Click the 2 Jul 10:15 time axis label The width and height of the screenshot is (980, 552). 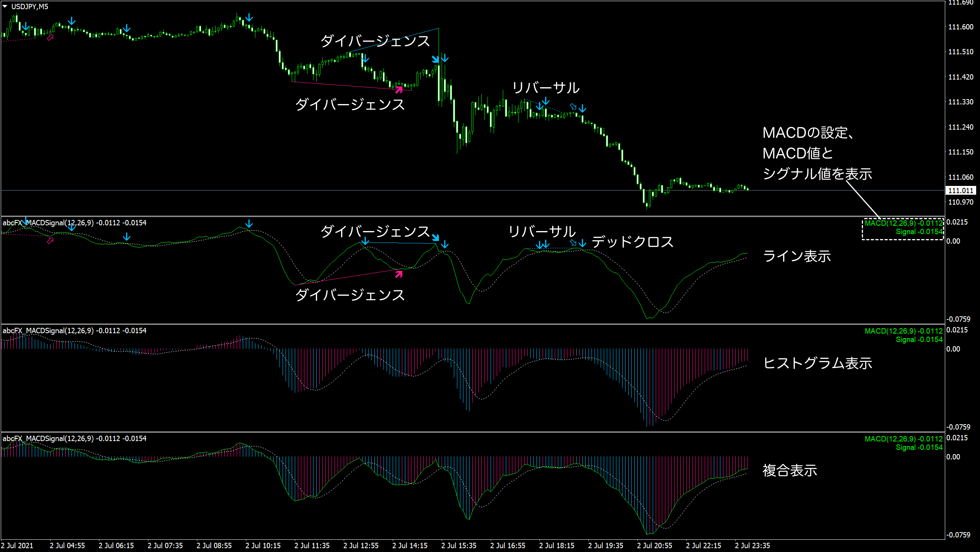pos(263,545)
